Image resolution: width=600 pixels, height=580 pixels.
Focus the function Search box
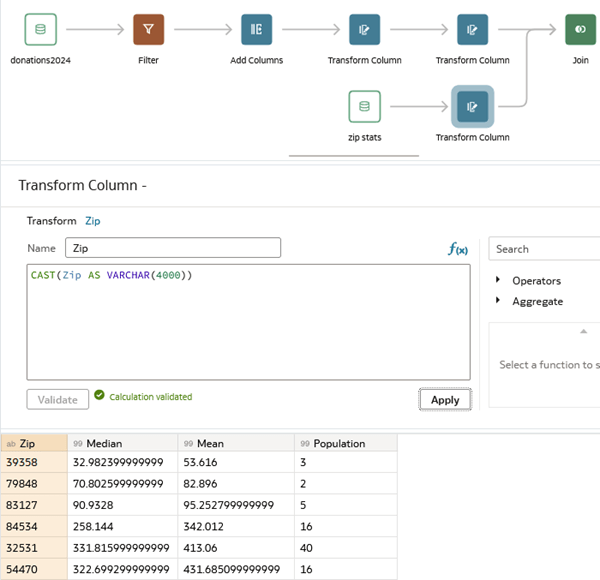[x=544, y=249]
